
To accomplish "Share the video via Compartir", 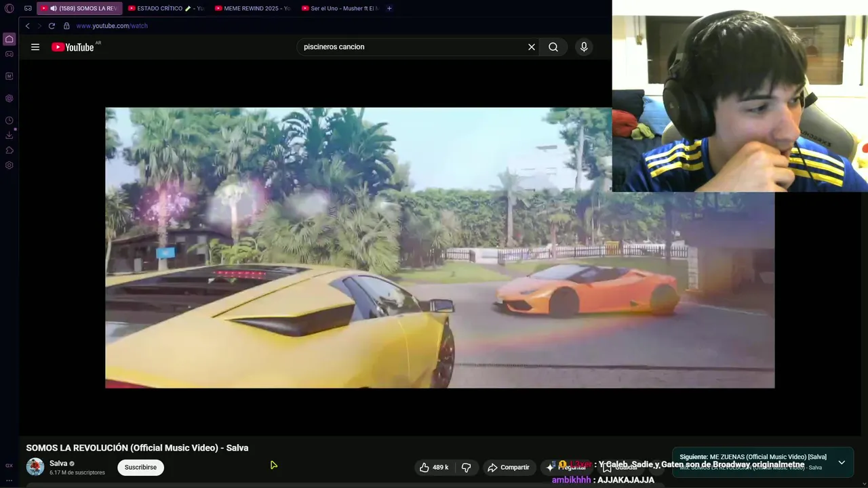I will [x=509, y=467].
